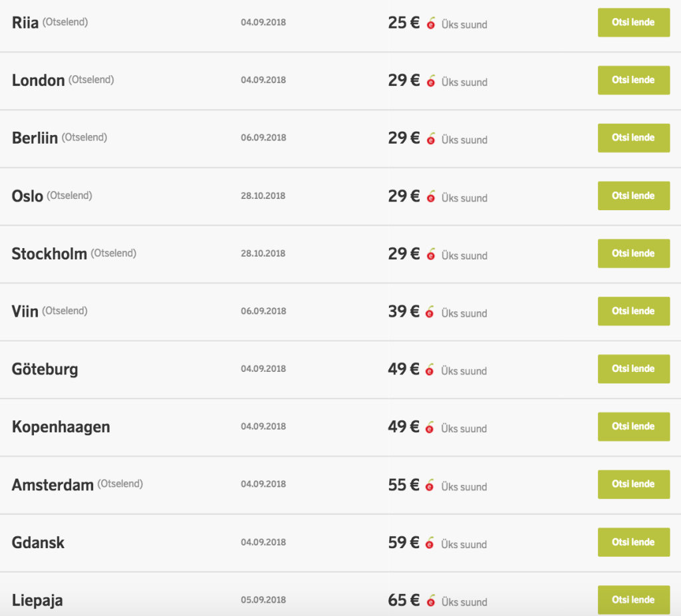Click the cherry icon in the Göteburg row
681x616 pixels.
pos(431,371)
